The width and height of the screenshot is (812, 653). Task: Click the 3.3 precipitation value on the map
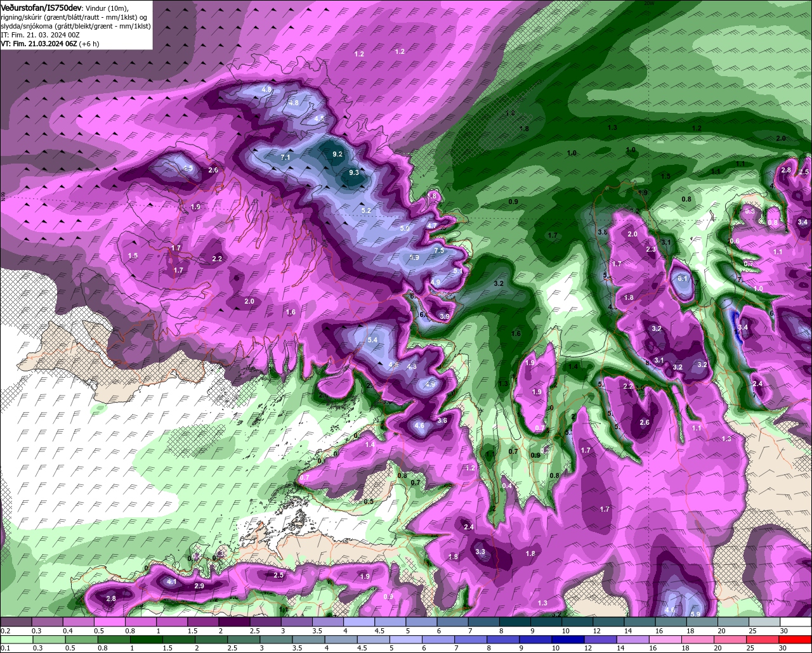click(x=480, y=552)
